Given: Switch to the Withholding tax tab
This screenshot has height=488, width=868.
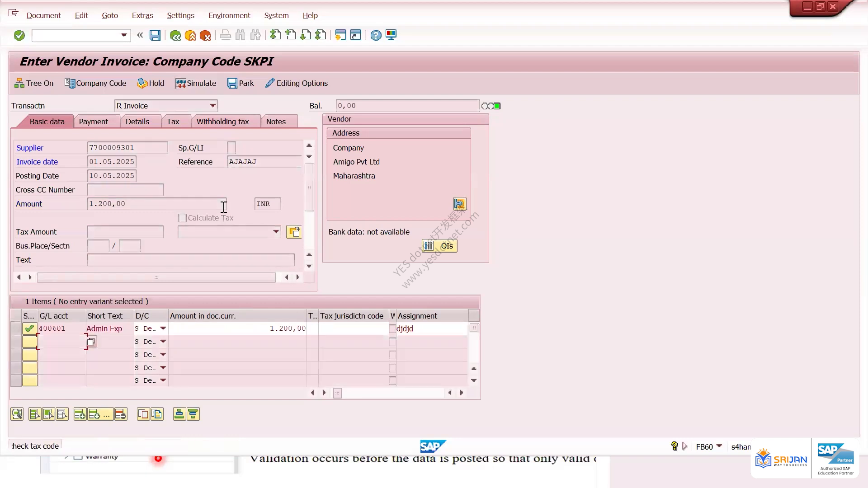Looking at the screenshot, I should (x=222, y=122).
